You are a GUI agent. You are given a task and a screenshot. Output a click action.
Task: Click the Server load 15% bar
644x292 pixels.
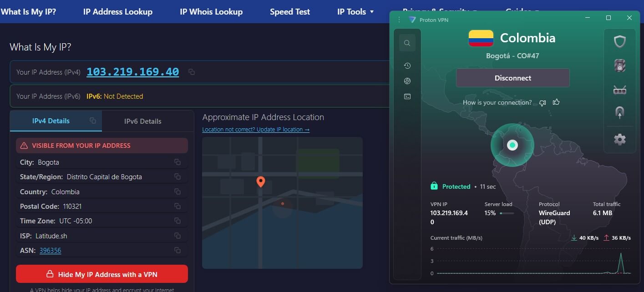coord(507,213)
